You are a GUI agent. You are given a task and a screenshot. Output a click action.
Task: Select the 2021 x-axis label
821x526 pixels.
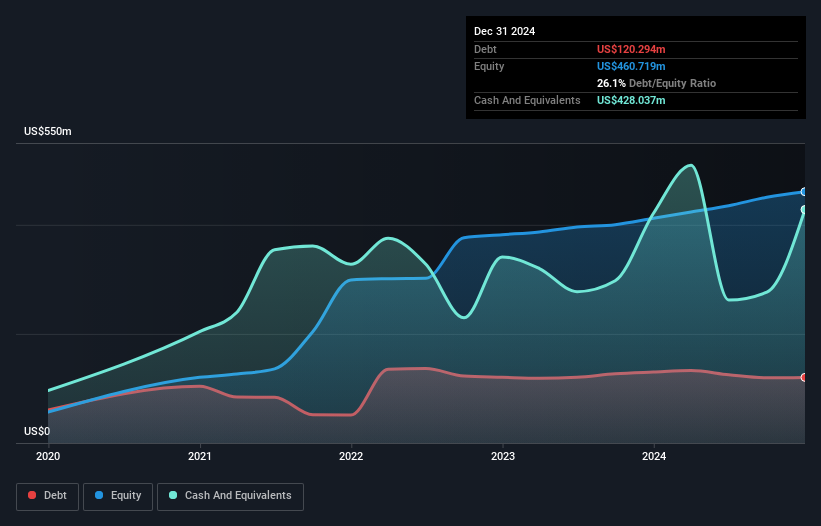[x=199, y=456]
